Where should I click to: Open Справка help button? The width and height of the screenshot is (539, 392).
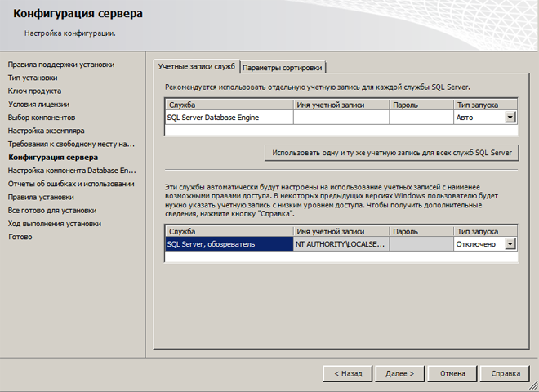(x=505, y=373)
